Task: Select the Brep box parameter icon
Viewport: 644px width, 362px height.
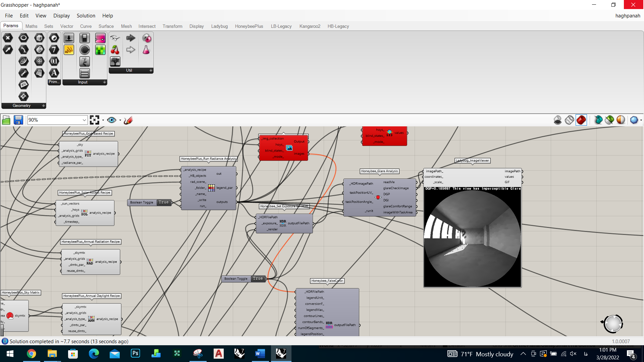Action: coord(39,38)
